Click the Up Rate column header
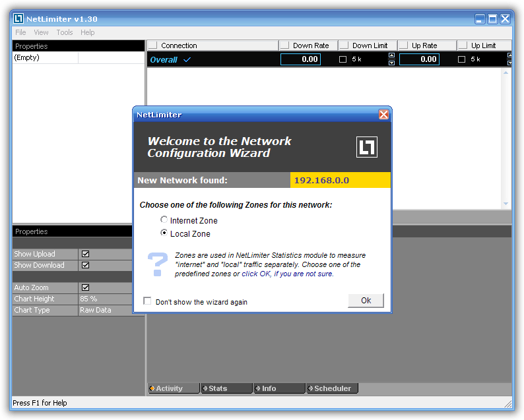The image size is (524, 420). [427, 45]
